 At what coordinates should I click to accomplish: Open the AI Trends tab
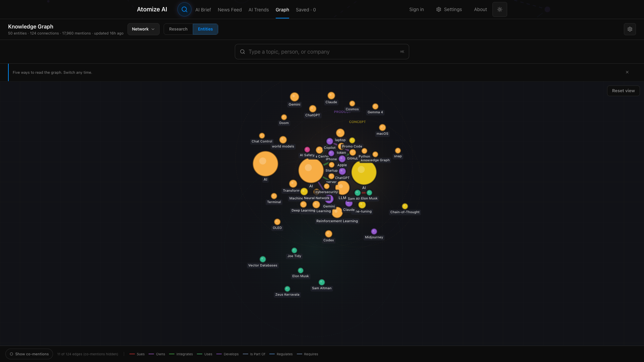[x=259, y=10]
